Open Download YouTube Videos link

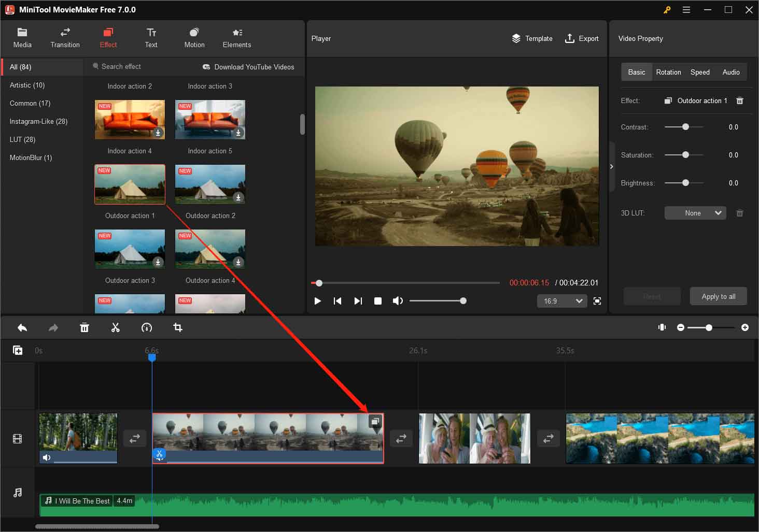248,67
